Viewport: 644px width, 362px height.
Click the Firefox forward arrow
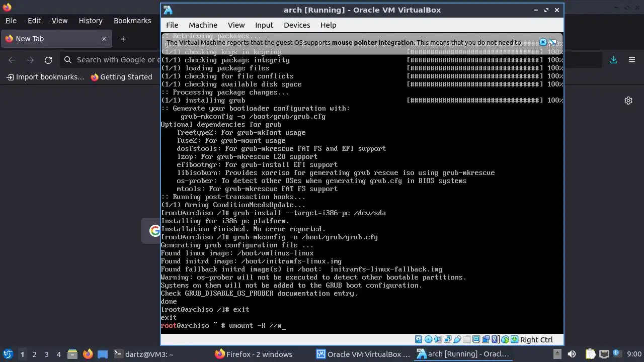pyautogui.click(x=30, y=60)
